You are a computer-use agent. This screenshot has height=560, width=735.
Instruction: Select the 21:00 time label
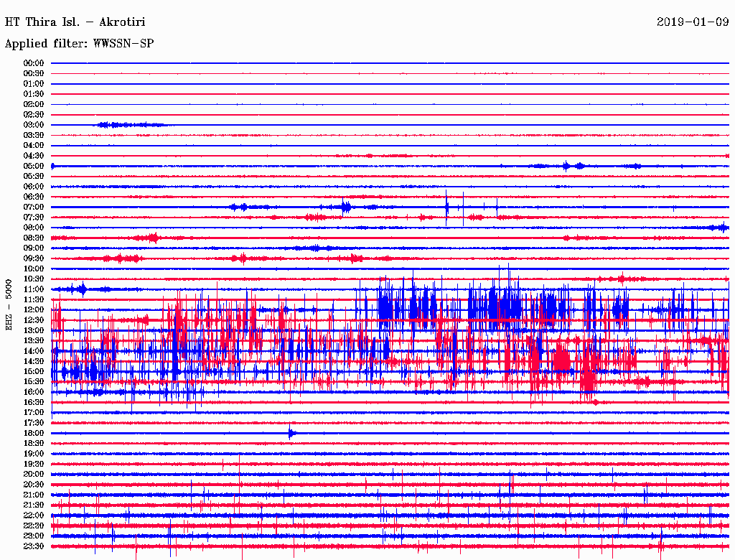pyautogui.click(x=33, y=495)
